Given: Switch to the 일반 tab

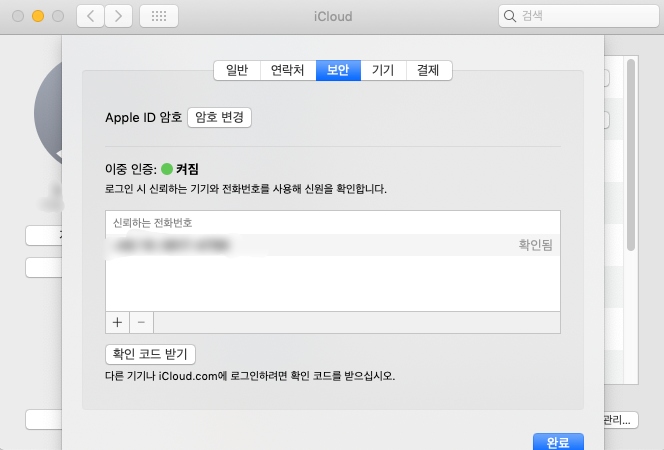Looking at the screenshot, I should pyautogui.click(x=237, y=70).
